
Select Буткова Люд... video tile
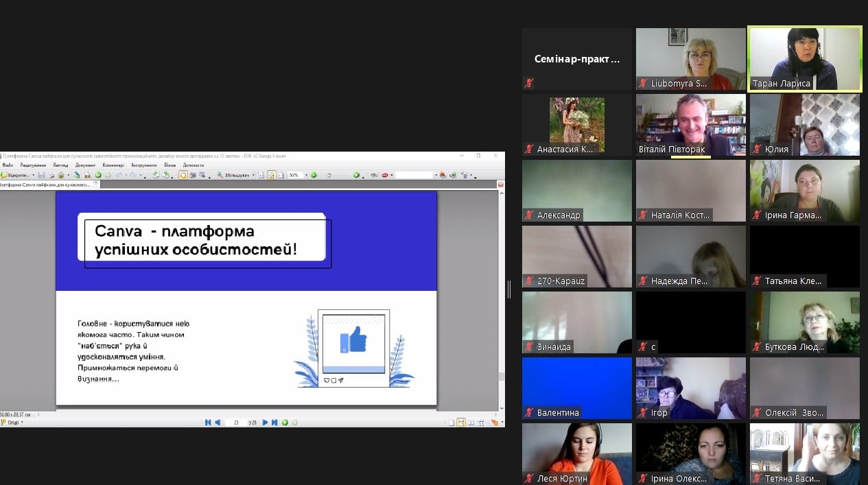pos(805,322)
